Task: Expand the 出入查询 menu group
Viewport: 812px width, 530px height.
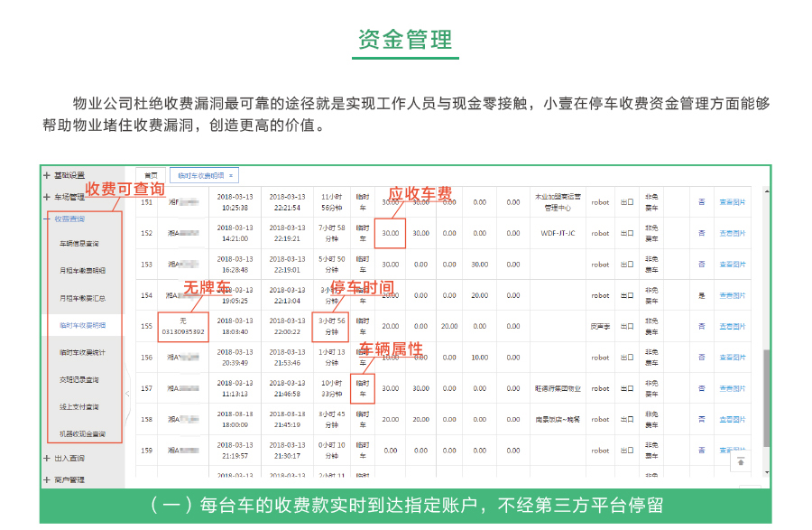Action: click(x=64, y=458)
